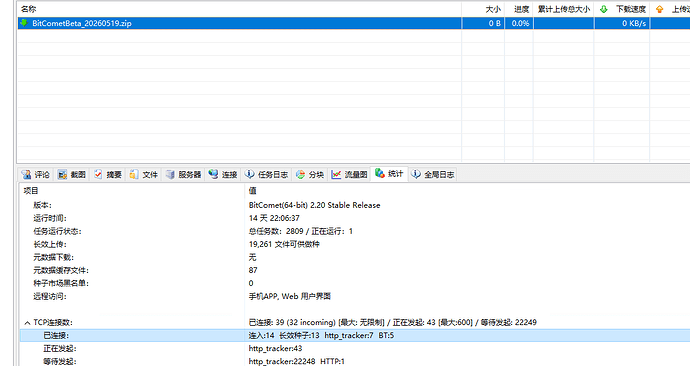Screen dimensions: 690x366
Task: Click the 0.0% progress cell
Action: 519,23
